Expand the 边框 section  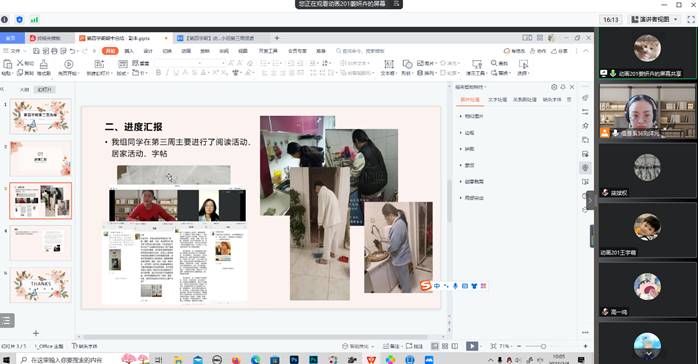(467, 133)
